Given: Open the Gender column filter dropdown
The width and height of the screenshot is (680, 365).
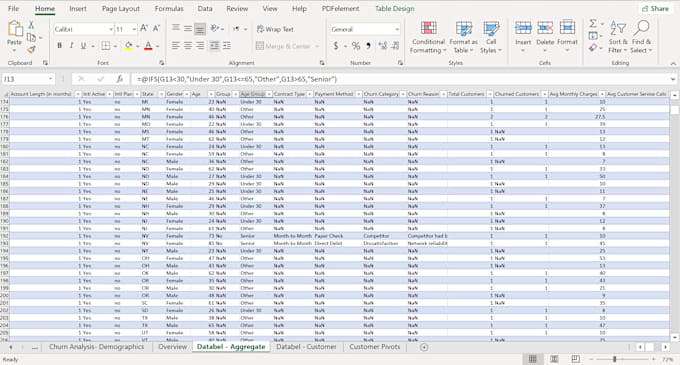Looking at the screenshot, I should [186, 94].
